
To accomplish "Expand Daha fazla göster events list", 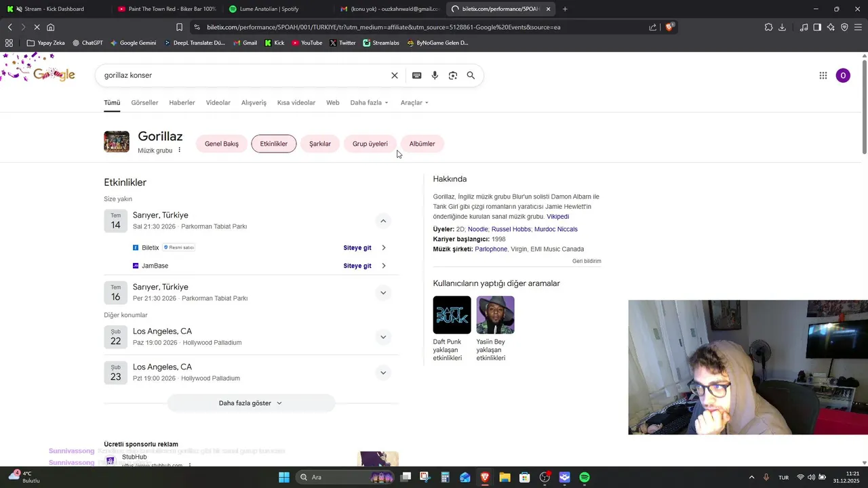I will click(251, 403).
